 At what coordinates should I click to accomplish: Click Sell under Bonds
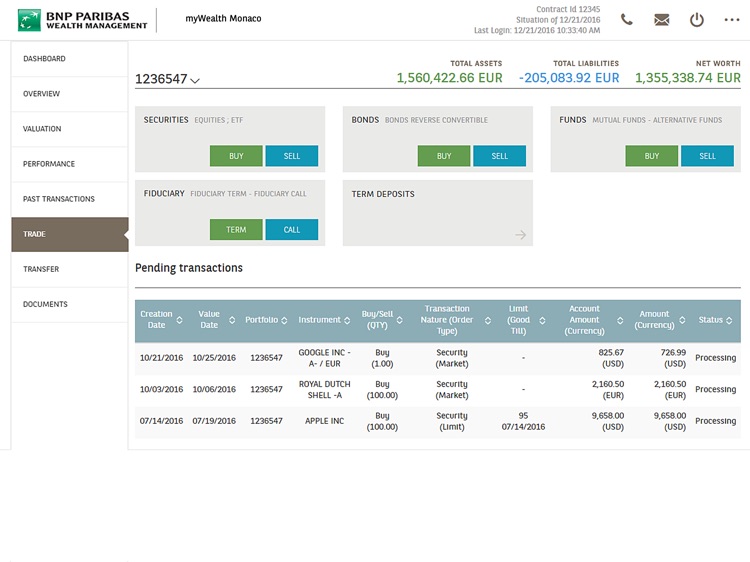point(499,156)
